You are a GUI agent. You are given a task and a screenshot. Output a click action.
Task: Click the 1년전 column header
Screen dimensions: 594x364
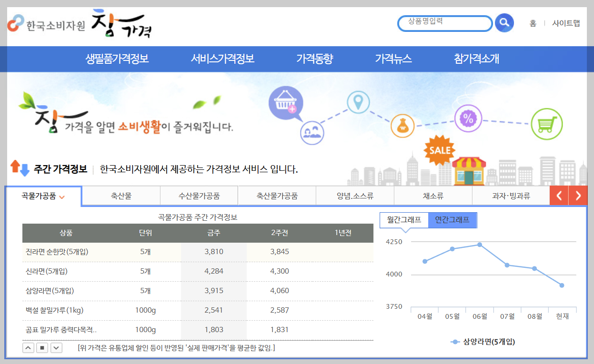point(343,233)
